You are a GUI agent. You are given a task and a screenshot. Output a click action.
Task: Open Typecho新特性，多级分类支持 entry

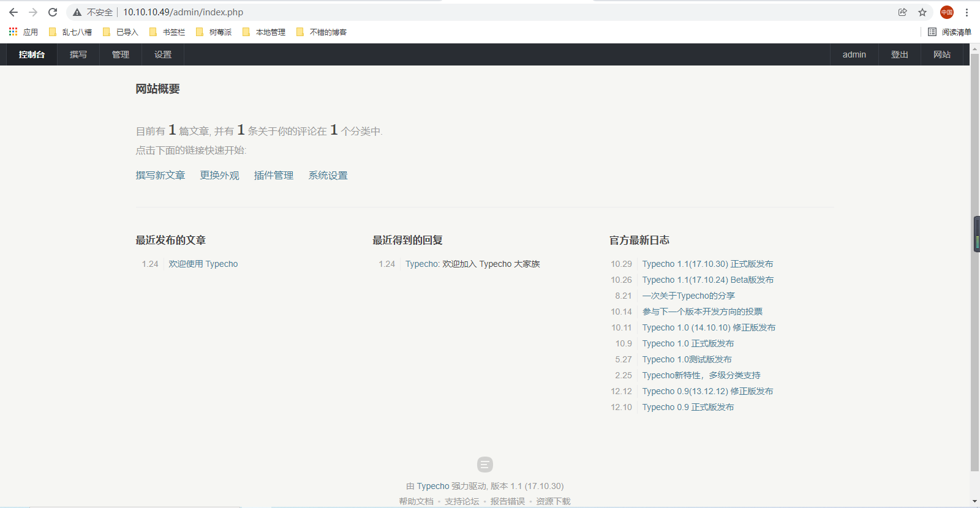(701, 376)
